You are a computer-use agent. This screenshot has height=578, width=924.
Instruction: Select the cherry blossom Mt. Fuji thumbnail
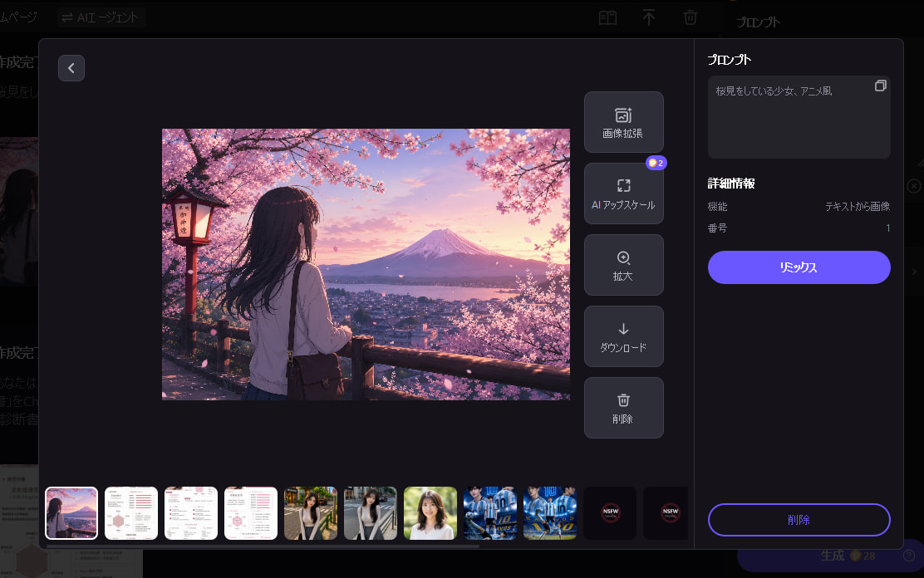click(71, 513)
